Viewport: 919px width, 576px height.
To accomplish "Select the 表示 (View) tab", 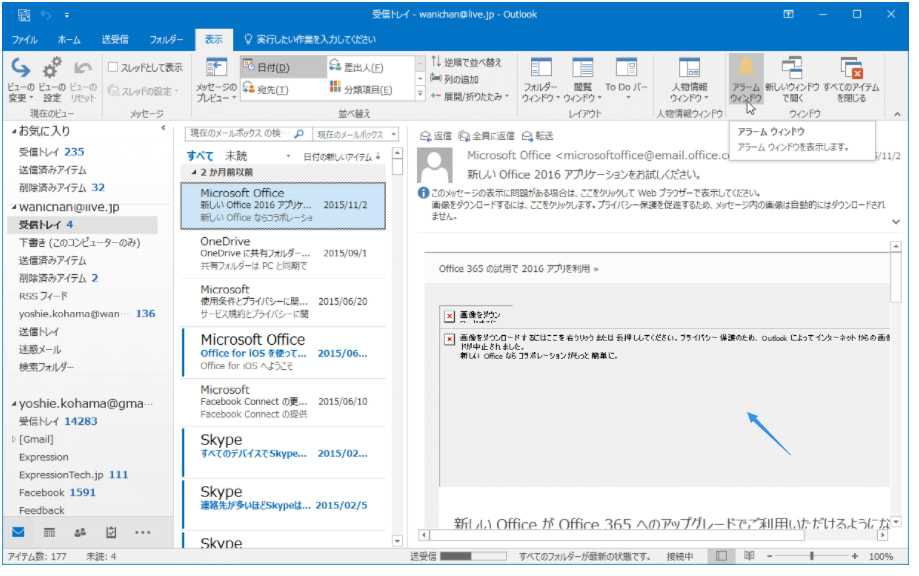I will (213, 39).
